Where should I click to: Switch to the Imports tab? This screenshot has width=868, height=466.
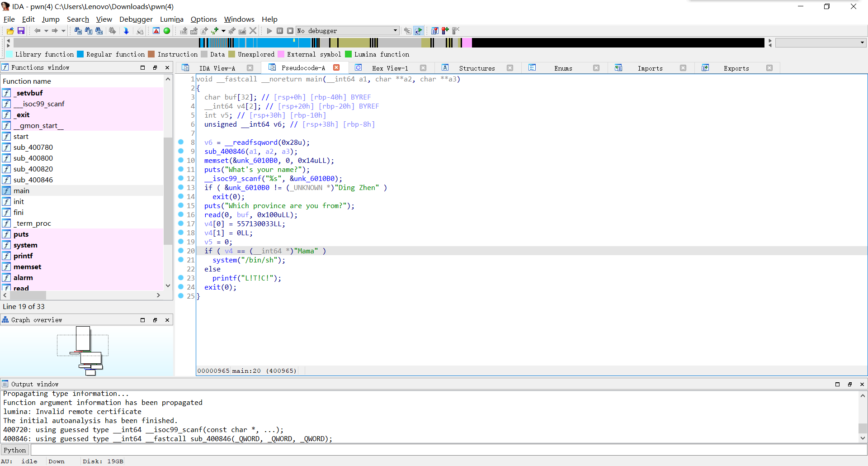click(650, 68)
